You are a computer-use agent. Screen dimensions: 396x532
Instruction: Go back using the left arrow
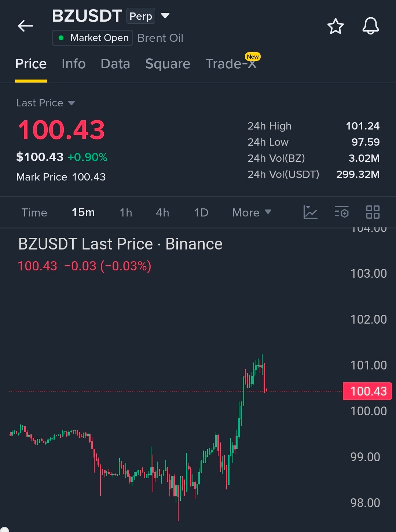[25, 26]
